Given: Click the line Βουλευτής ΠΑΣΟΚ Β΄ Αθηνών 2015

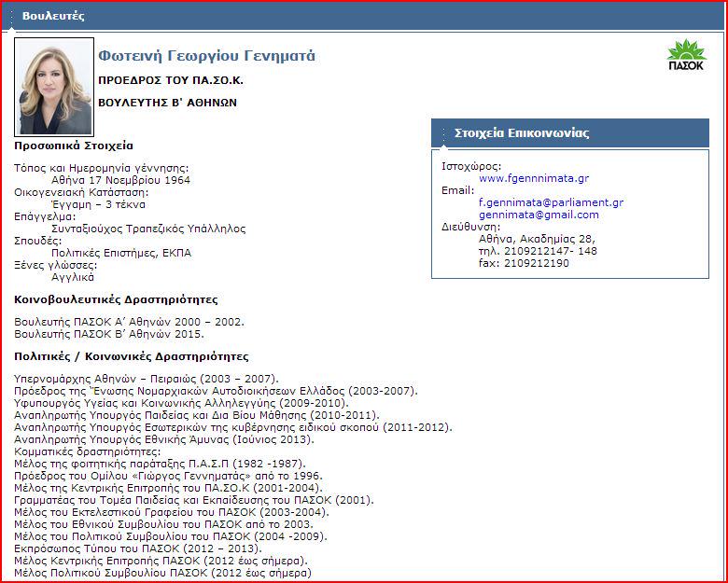Looking at the screenshot, I should click(x=109, y=334).
